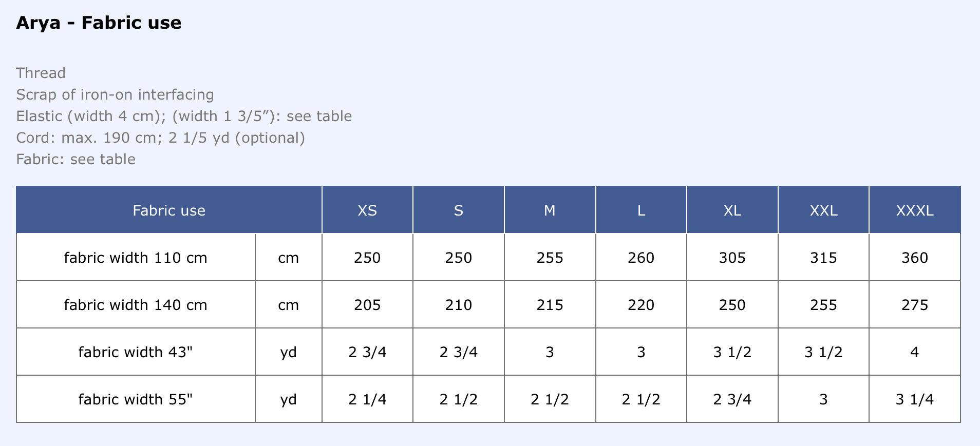The width and height of the screenshot is (980, 446).
Task: Click the 305 value in XL column
Action: click(732, 258)
